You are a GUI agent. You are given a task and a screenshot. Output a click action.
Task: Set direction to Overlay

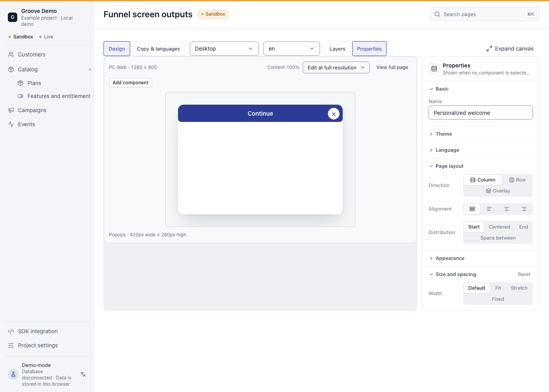pyautogui.click(x=498, y=191)
